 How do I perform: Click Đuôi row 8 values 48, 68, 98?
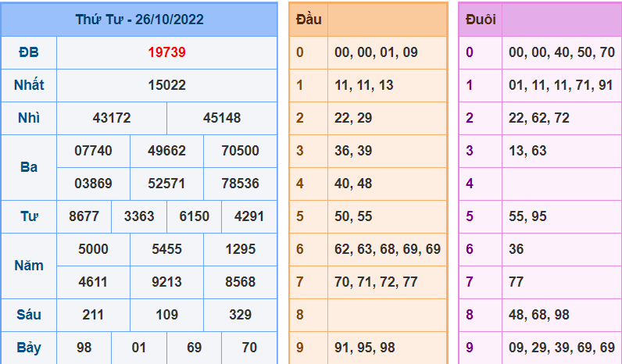(x=539, y=316)
